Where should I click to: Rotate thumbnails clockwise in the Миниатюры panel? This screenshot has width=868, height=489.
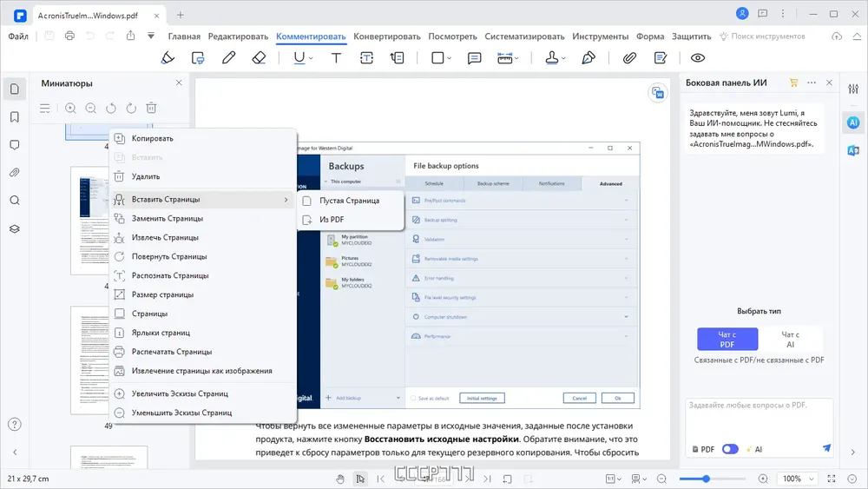(x=131, y=108)
